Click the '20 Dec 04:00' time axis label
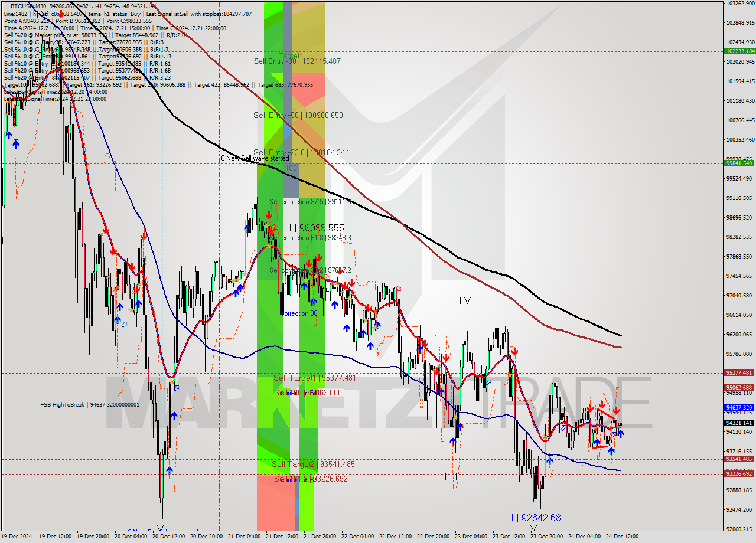Viewport: 756px width, 543px height. pyautogui.click(x=131, y=537)
